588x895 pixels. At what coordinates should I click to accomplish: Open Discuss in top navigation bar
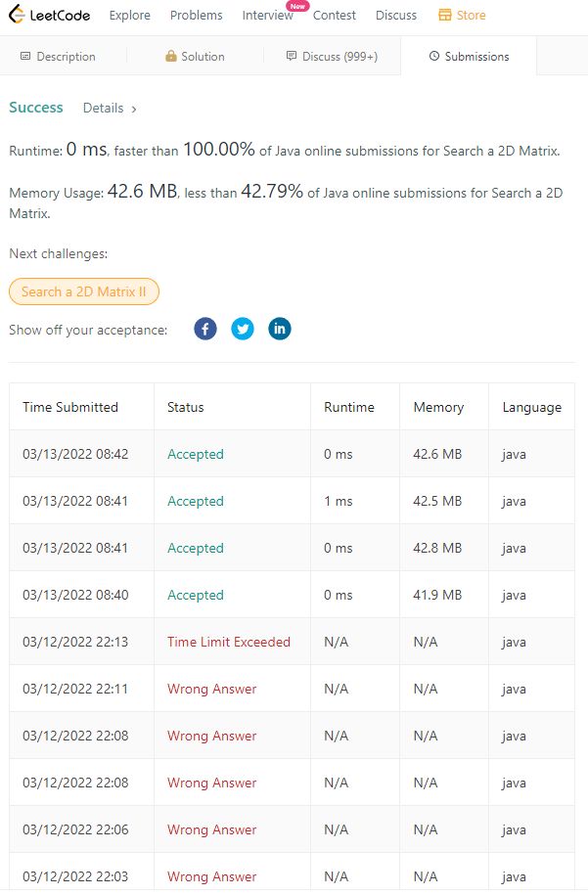(x=396, y=16)
